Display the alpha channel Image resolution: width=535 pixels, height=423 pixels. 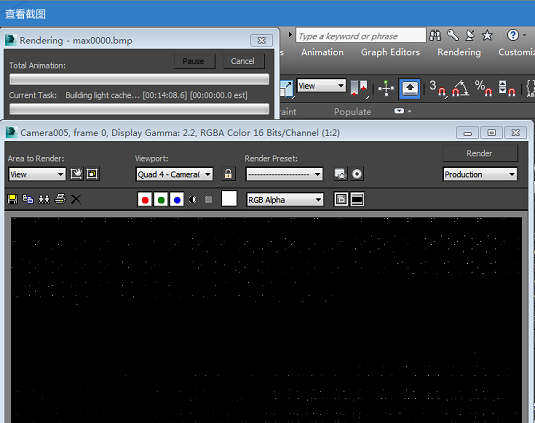point(193,200)
